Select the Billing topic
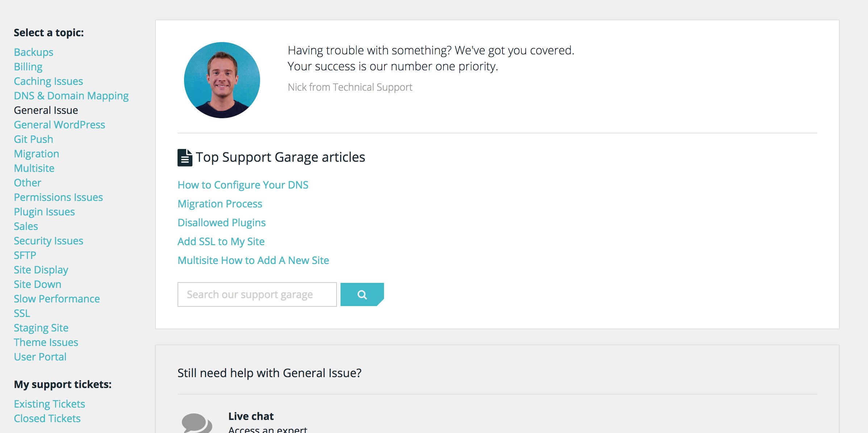The width and height of the screenshot is (868, 433). [28, 67]
